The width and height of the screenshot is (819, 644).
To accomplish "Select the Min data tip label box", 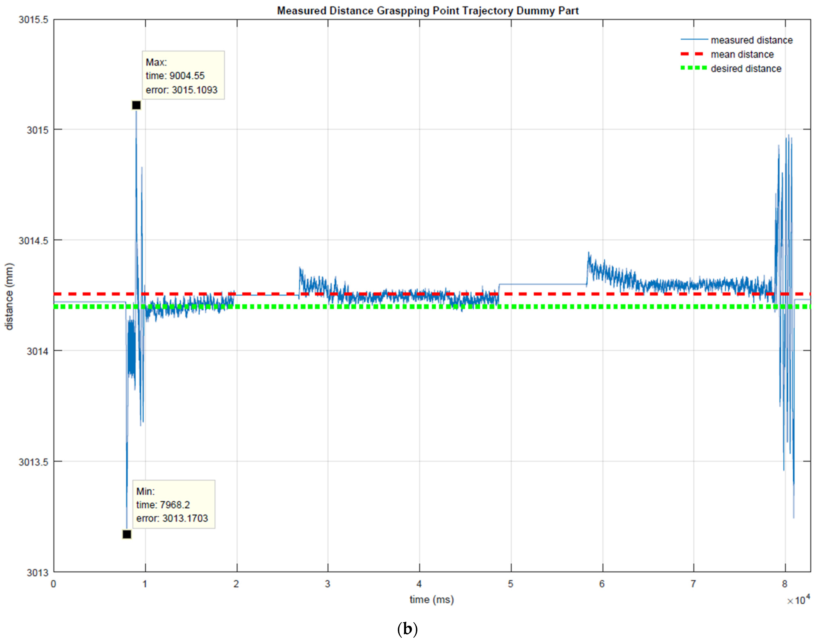I will (174, 504).
